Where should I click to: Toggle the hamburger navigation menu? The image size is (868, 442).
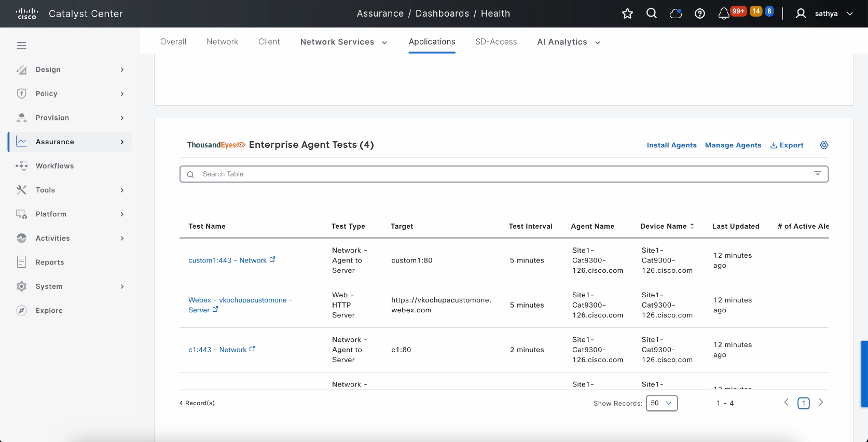21,46
